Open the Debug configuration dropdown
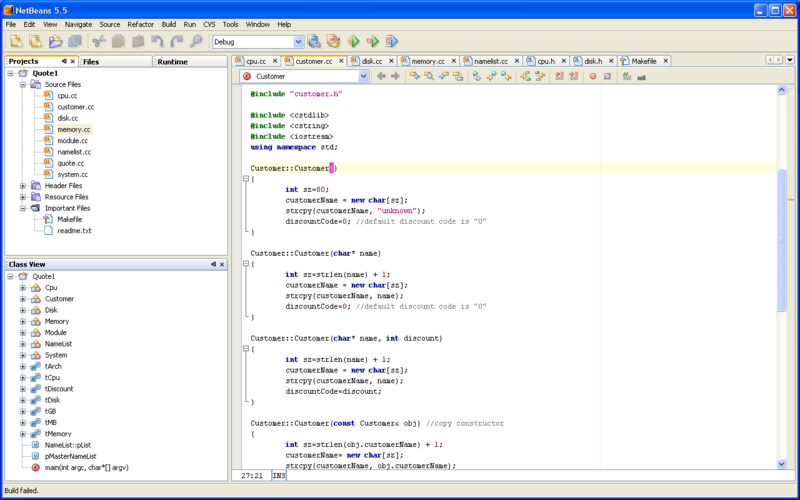The width and height of the screenshot is (800, 500). [x=298, y=42]
